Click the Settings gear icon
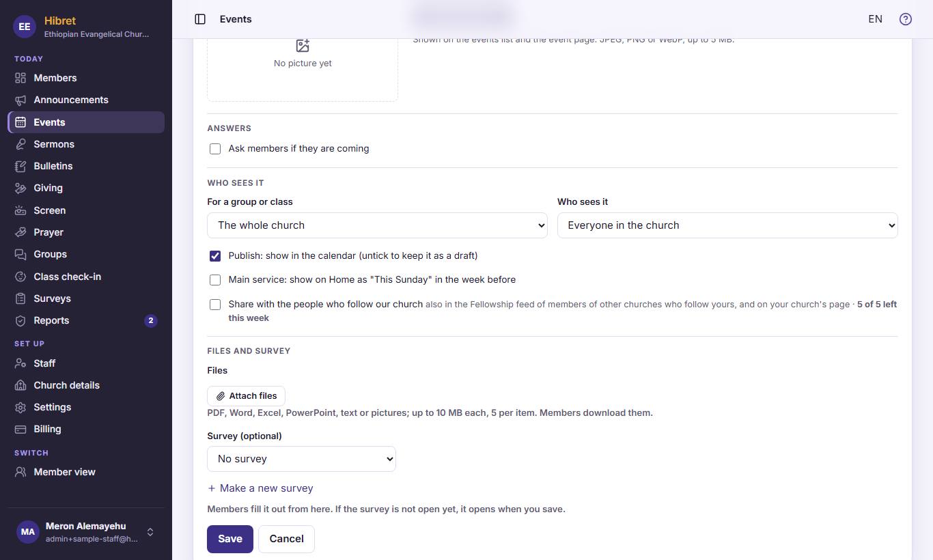 [20, 407]
